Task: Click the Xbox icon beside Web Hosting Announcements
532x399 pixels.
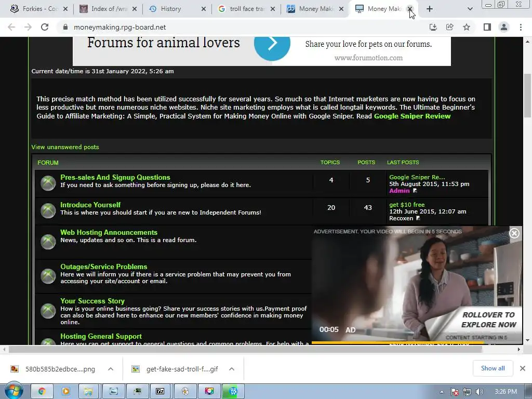Action: click(x=48, y=242)
